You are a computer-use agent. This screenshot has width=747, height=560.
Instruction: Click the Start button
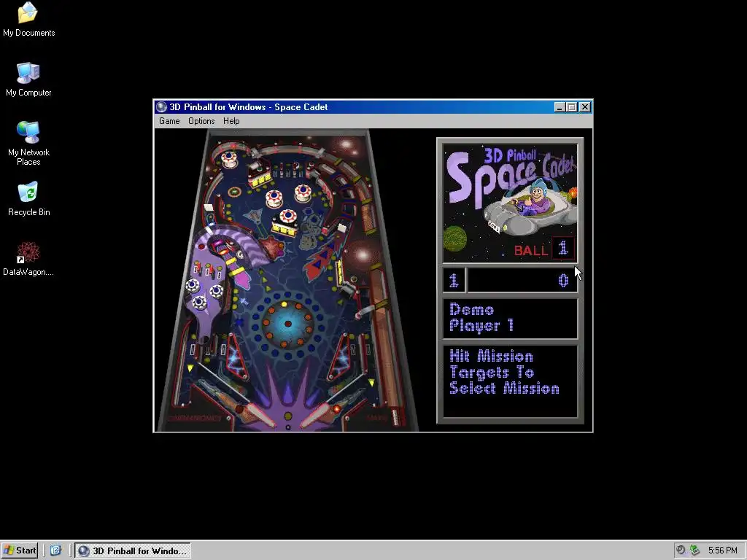[20, 551]
